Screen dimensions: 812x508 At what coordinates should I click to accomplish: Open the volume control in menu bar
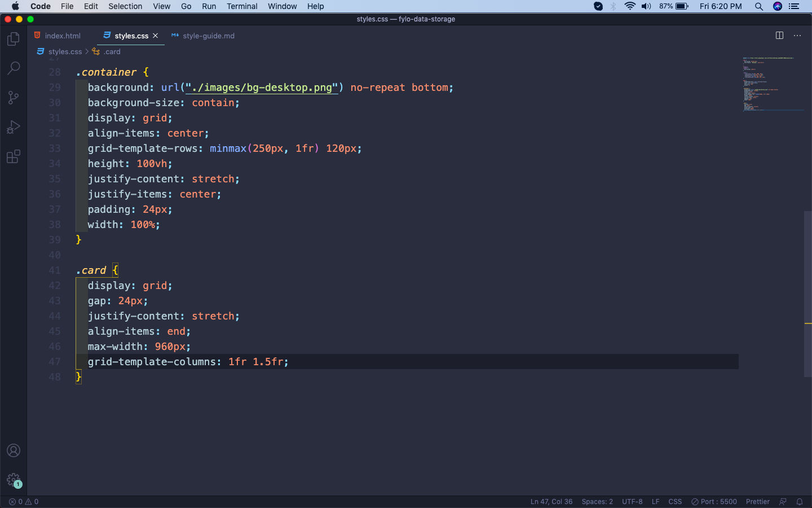click(646, 6)
